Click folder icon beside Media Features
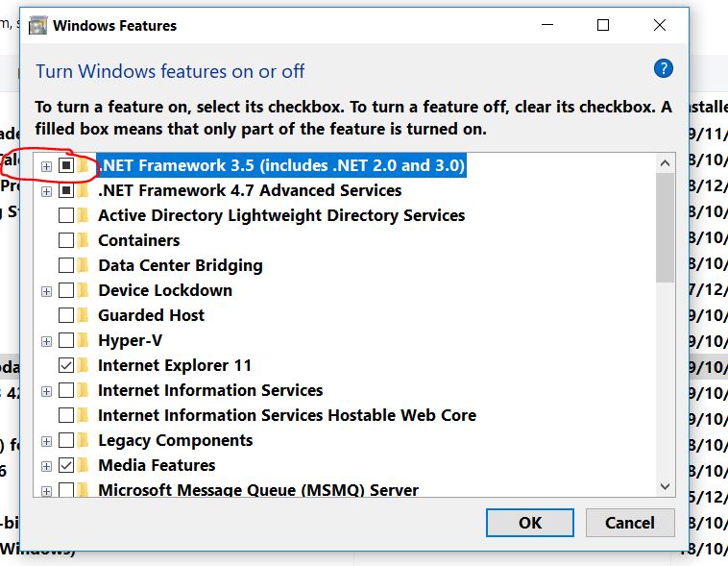This screenshot has height=566, width=728. tap(84, 465)
